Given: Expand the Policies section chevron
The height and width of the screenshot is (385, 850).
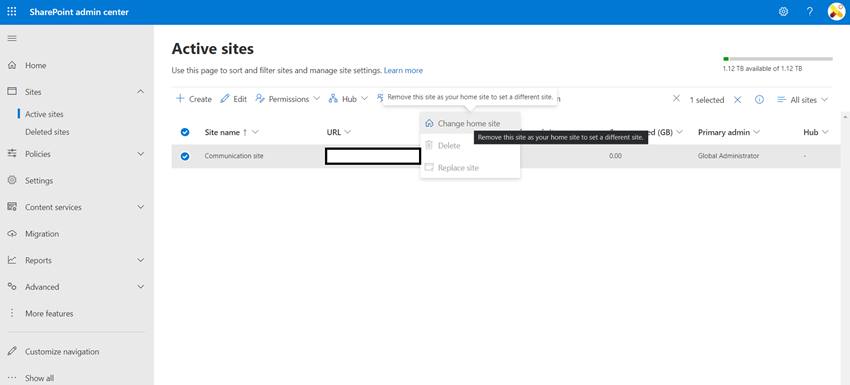Looking at the screenshot, I should (x=140, y=154).
